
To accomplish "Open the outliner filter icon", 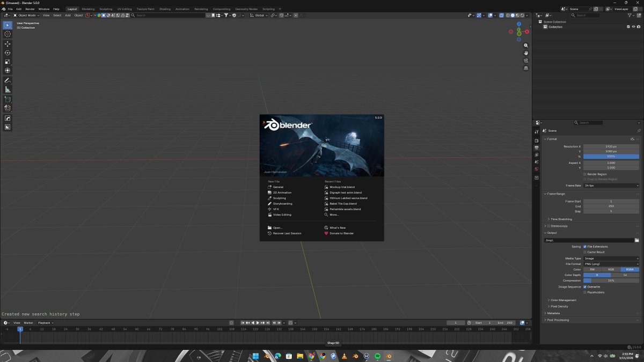I will click(x=630, y=15).
